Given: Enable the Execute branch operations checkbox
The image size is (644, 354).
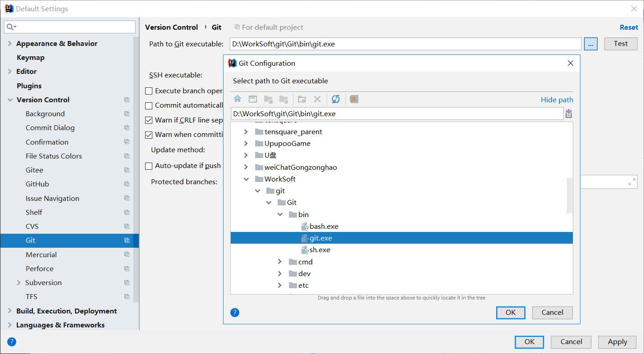Looking at the screenshot, I should click(149, 91).
